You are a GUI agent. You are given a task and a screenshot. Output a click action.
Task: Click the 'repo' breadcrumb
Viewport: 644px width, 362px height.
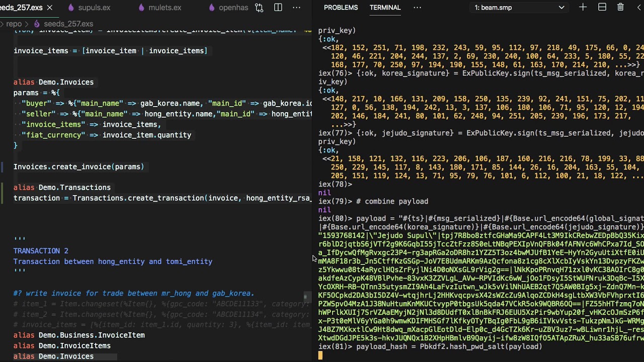click(x=14, y=24)
